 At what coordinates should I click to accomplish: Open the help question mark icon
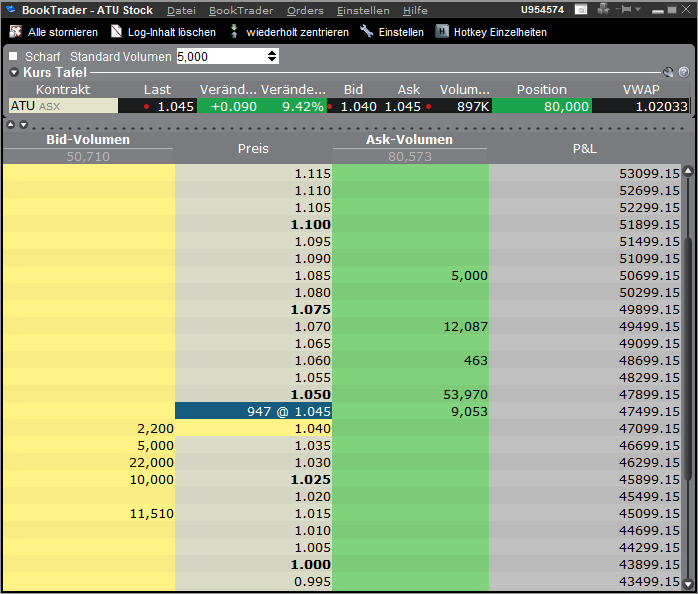(x=684, y=72)
